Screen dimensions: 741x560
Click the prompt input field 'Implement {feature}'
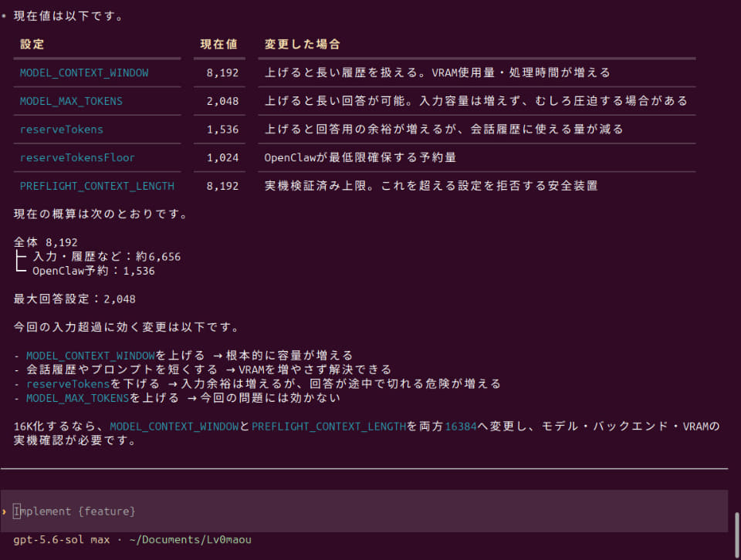click(x=364, y=511)
